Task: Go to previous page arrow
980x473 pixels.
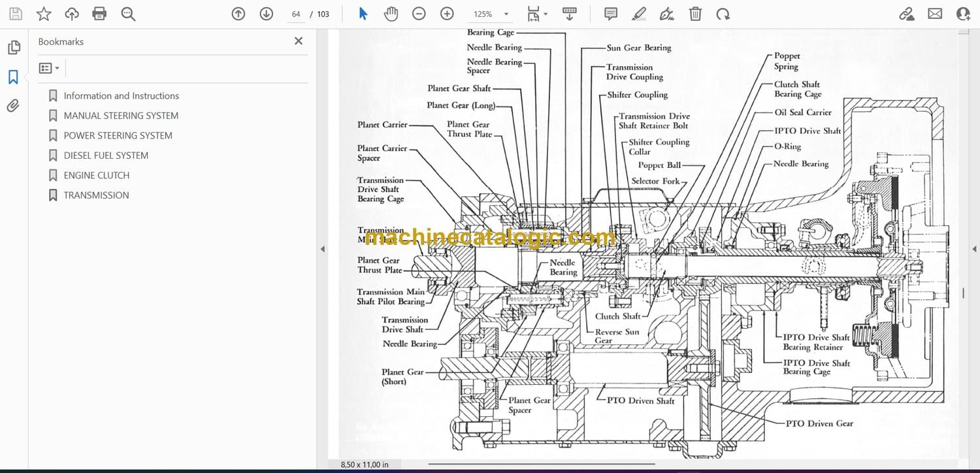Action: coord(238,14)
